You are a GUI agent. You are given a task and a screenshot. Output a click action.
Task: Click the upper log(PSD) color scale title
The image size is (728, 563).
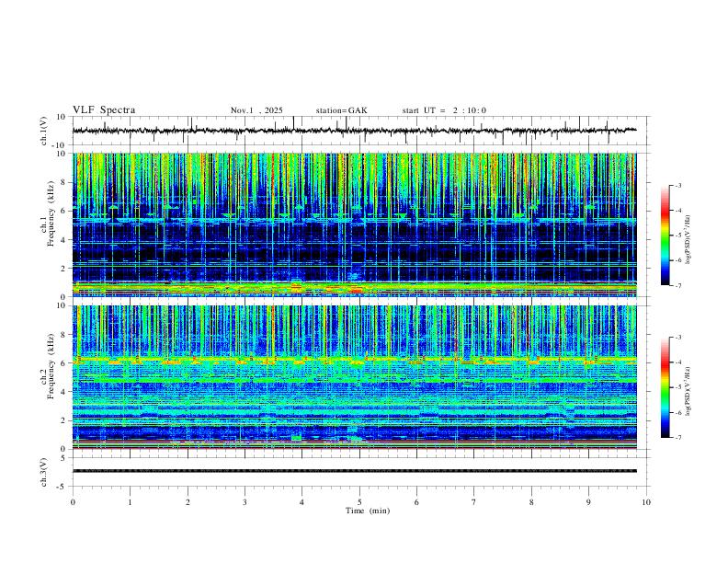point(688,240)
